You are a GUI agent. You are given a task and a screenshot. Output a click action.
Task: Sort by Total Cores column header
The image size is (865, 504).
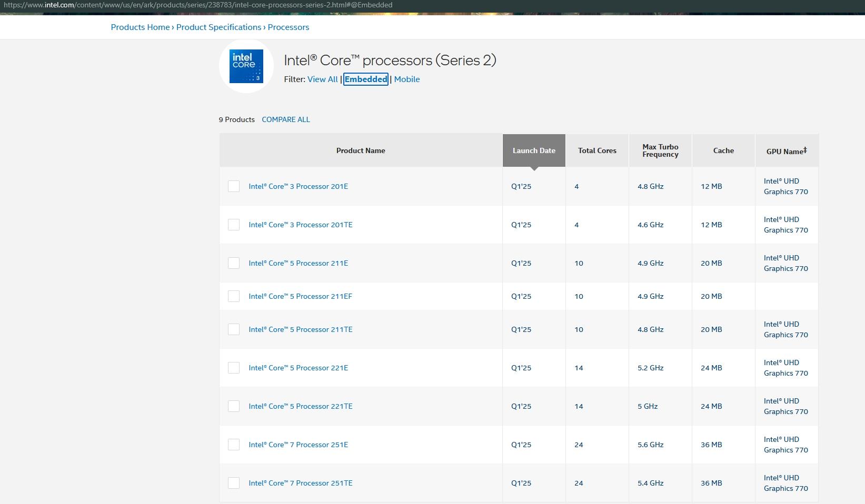tap(596, 150)
